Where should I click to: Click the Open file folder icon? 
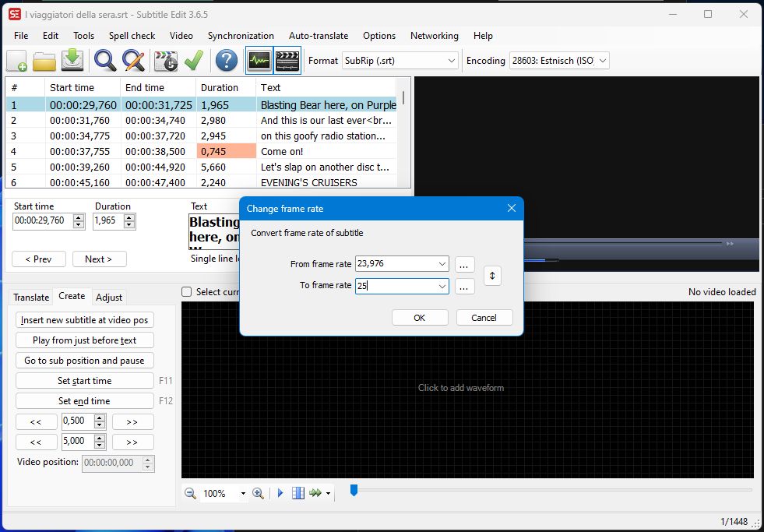click(44, 61)
